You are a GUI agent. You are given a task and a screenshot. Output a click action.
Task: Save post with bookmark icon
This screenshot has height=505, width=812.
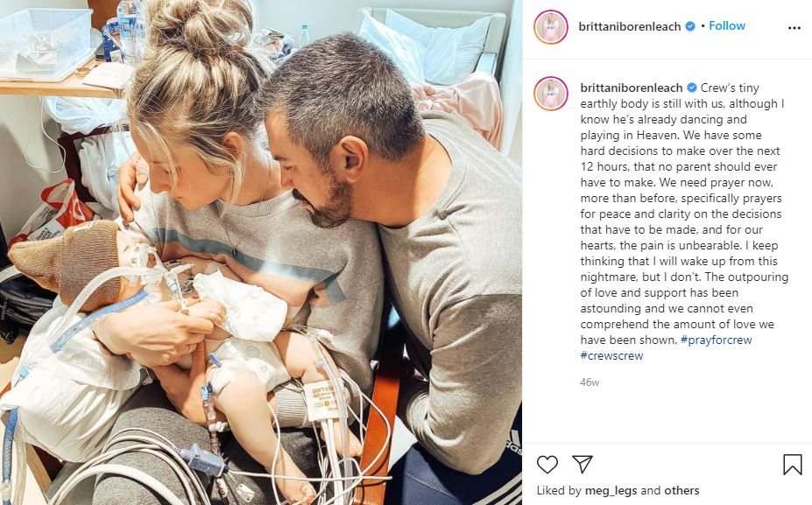(793, 464)
